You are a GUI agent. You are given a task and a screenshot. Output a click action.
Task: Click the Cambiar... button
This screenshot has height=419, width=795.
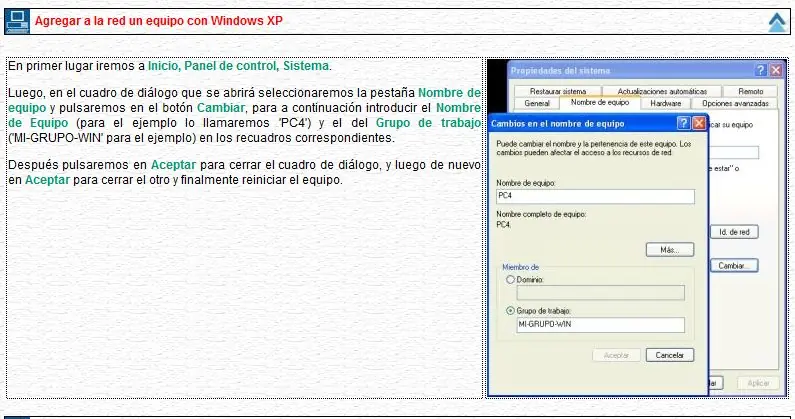point(734,265)
